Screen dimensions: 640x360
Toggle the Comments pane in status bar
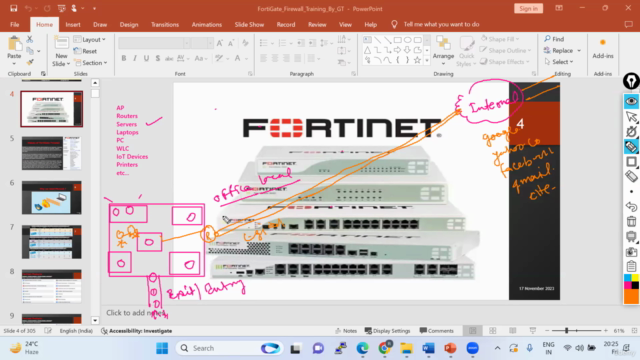pyautogui.click(x=436, y=331)
